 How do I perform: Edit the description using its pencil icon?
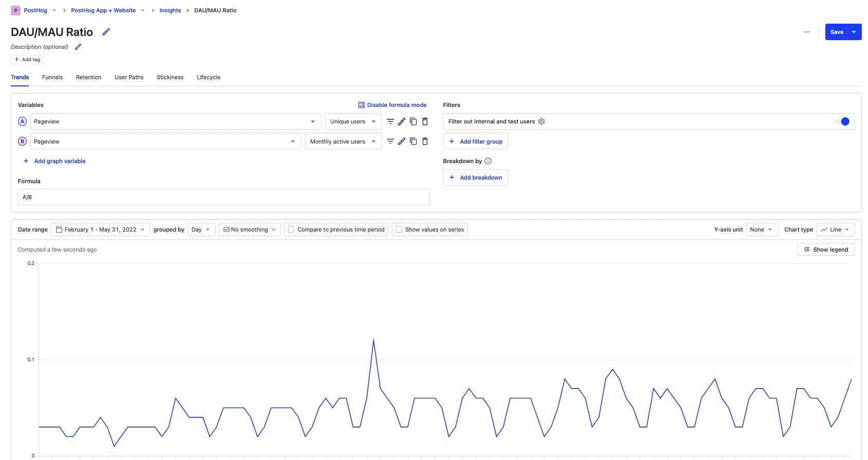(x=78, y=47)
